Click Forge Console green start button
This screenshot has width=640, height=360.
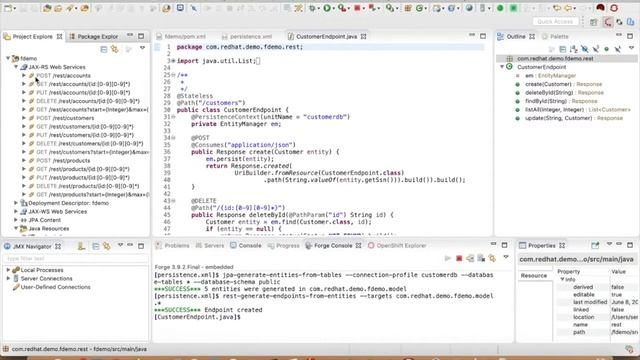(448, 258)
